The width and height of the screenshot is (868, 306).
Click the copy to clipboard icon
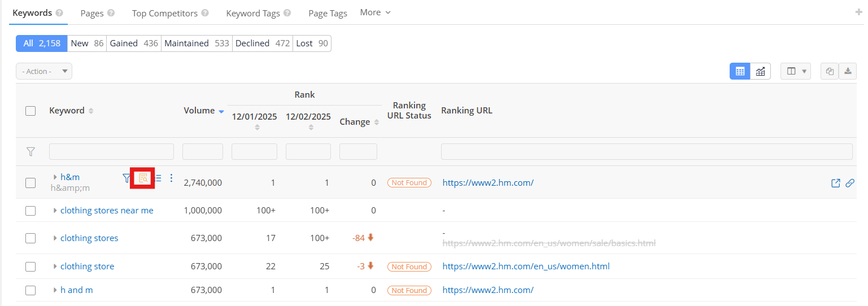(x=829, y=71)
